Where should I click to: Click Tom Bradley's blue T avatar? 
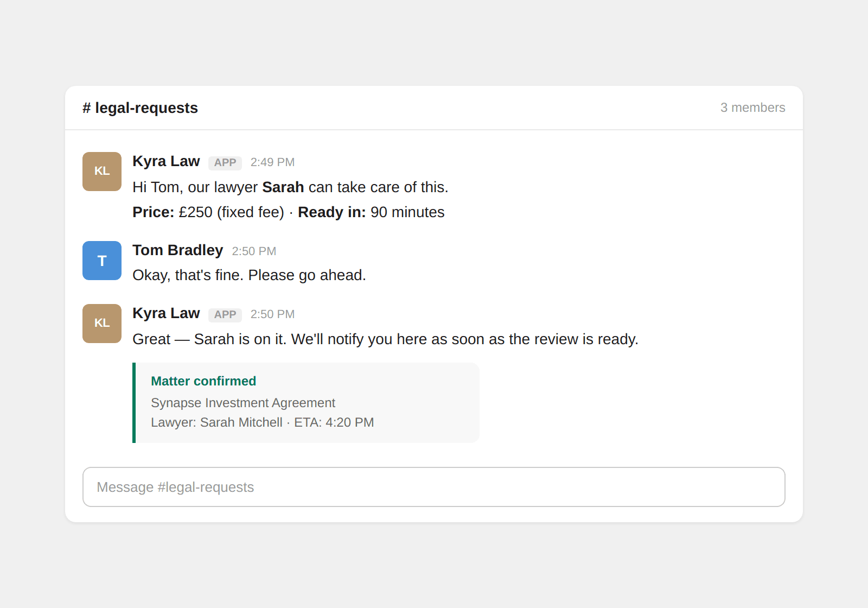tap(102, 261)
